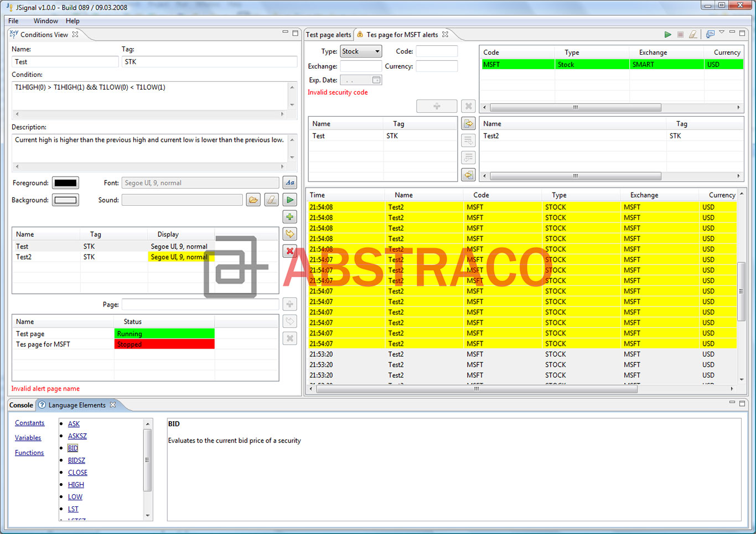The width and height of the screenshot is (756, 534).
Task: Open the BID language element
Action: pyautogui.click(x=73, y=448)
